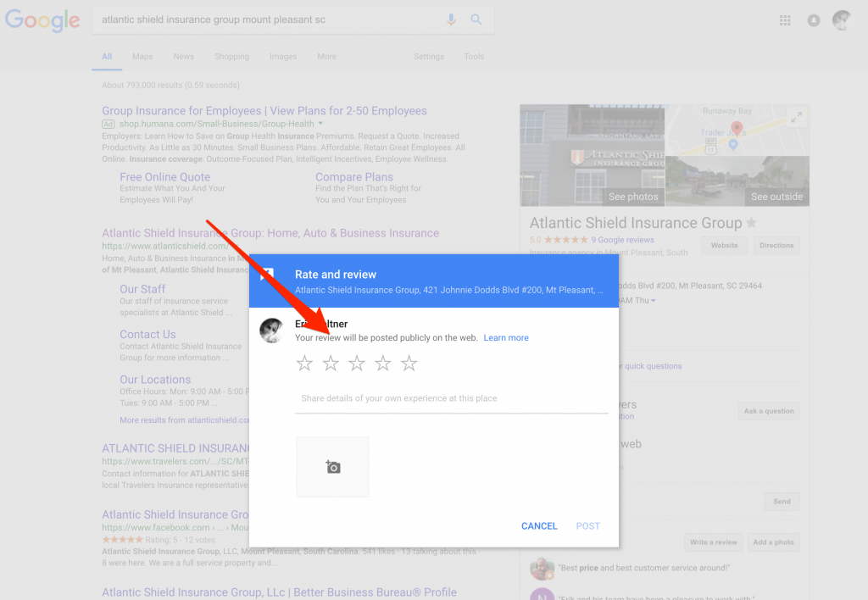The width and height of the screenshot is (868, 600).
Task: Open search Settings menu
Action: (x=429, y=57)
